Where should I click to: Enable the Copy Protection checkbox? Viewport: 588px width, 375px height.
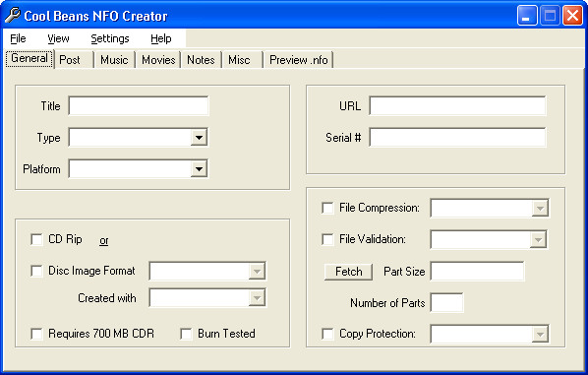(327, 334)
